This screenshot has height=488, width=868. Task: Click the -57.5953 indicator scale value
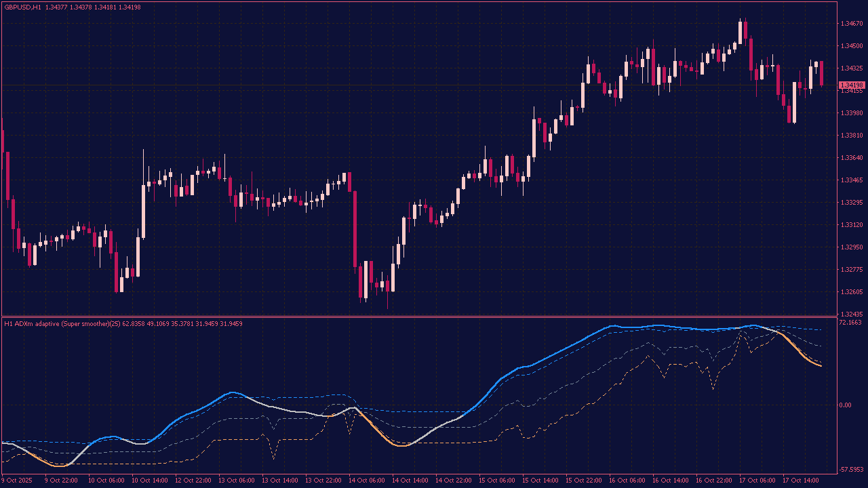pyautogui.click(x=850, y=469)
